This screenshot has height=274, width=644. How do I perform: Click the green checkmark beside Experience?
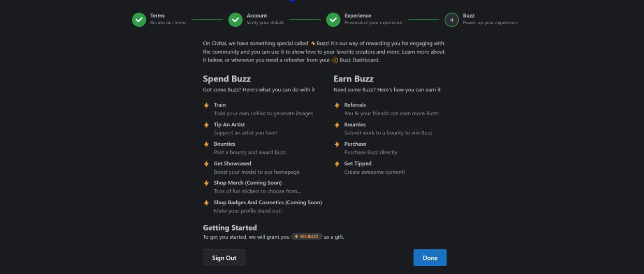tap(333, 20)
